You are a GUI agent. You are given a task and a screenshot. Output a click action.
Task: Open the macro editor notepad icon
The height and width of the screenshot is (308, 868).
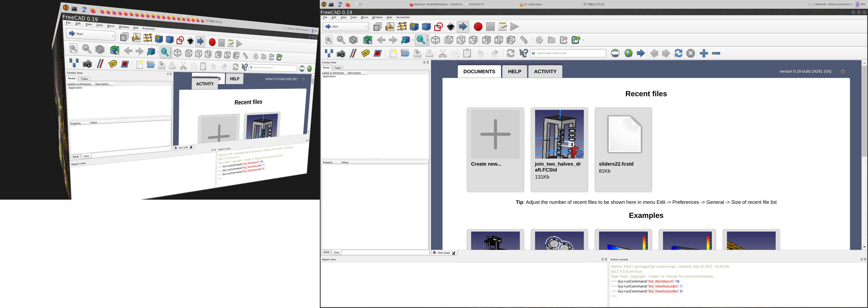coord(502,27)
